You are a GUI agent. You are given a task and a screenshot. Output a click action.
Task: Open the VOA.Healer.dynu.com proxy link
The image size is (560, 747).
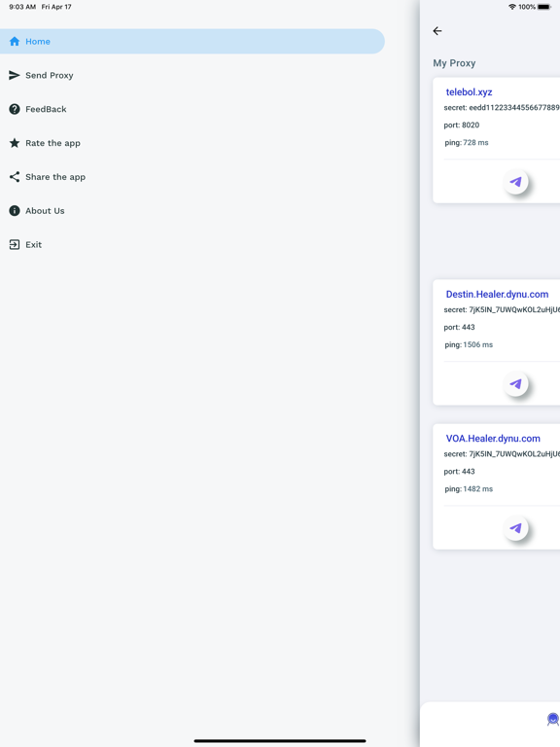493,439
